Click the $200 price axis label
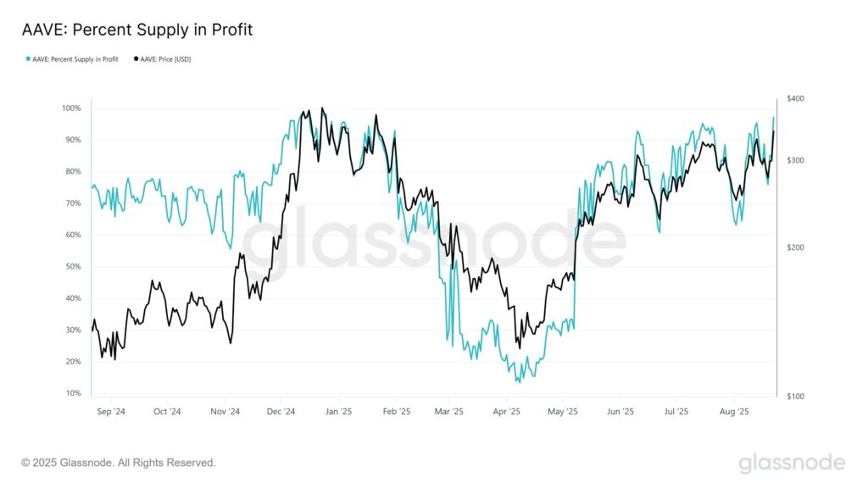Viewport: 868px width, 488px height. point(795,247)
